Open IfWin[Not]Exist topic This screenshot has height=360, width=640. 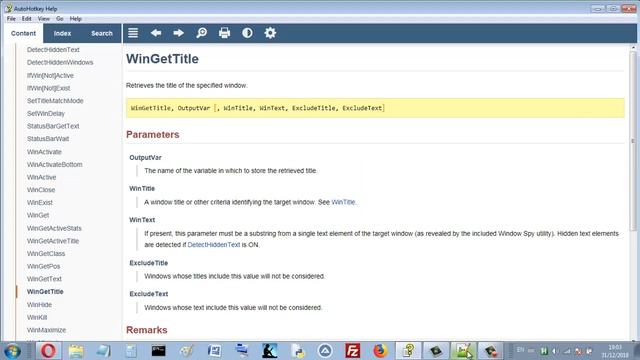tap(49, 88)
